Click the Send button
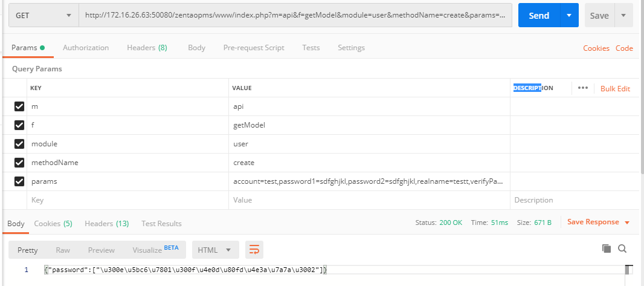The height and width of the screenshot is (286, 644). coord(538,16)
